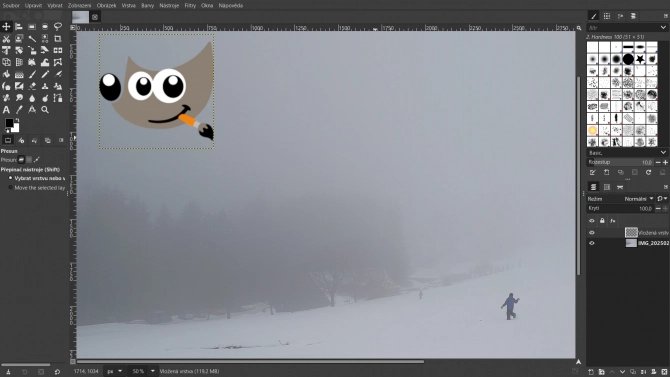Screen dimensions: 670x377
Task: Open the Soubor menu
Action: click(11, 6)
